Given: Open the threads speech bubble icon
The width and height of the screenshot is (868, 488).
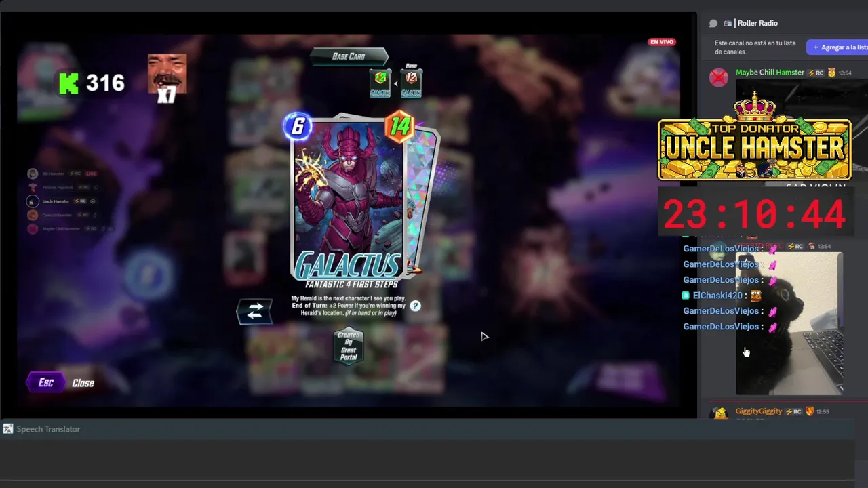Looking at the screenshot, I should coord(713,23).
